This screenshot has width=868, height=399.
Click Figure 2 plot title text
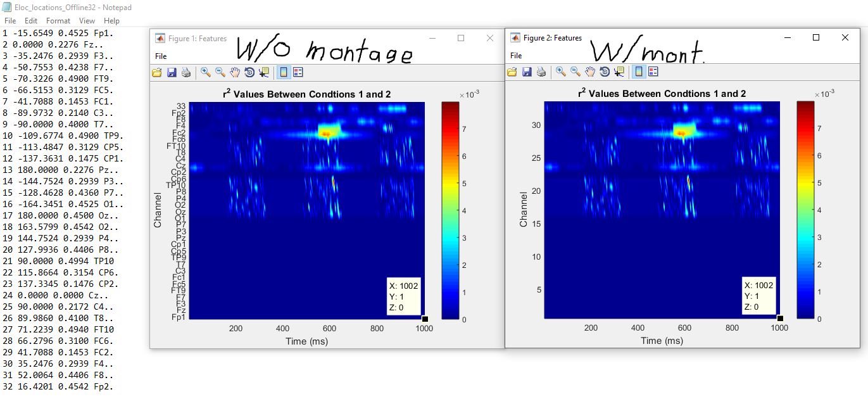coord(662,93)
